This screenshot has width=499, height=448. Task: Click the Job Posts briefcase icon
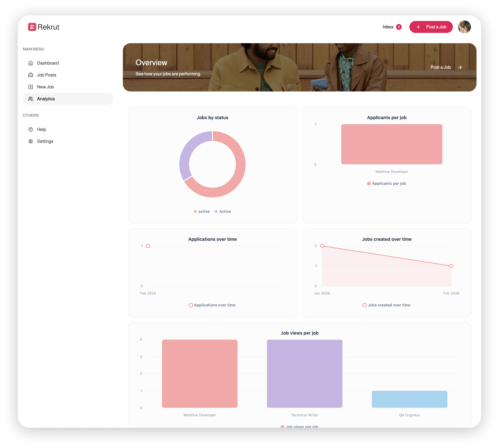[x=31, y=75]
